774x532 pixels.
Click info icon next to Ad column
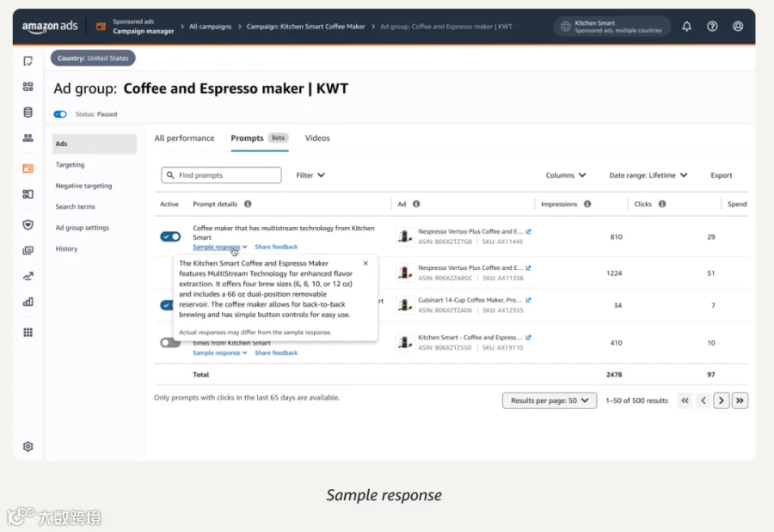pyautogui.click(x=416, y=205)
